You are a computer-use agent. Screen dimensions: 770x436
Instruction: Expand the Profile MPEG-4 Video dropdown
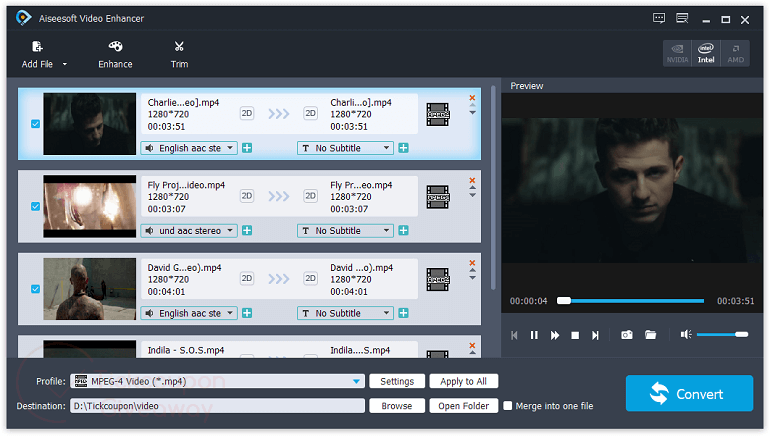[357, 381]
